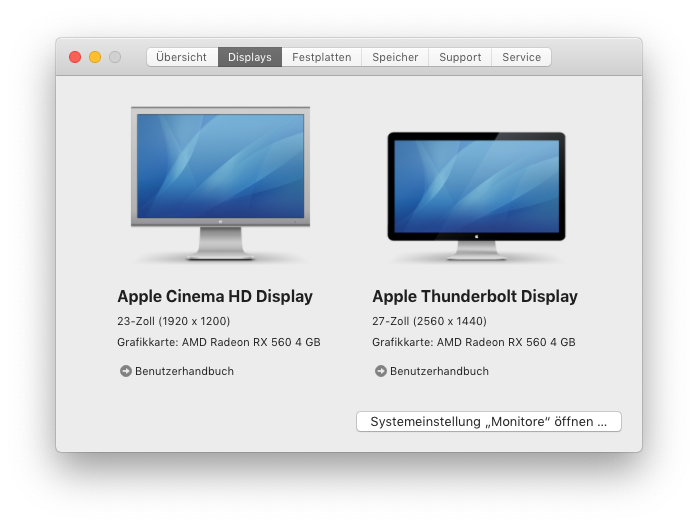Viewport: 698px width, 526px height.
Task: Click Thunderbolt Display's Benutzerhandbuch arrow icon
Action: (381, 371)
